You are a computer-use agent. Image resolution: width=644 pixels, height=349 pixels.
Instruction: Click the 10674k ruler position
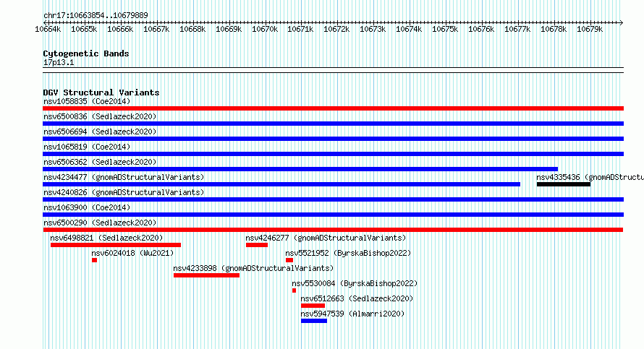[x=409, y=29]
